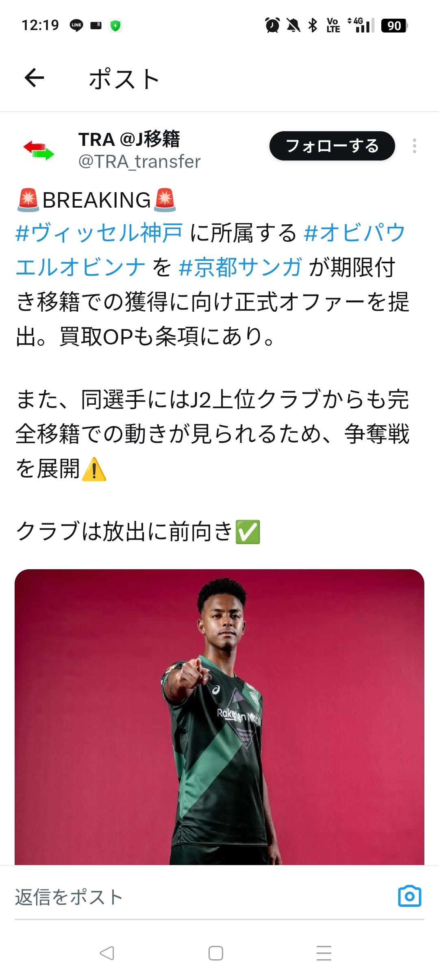Tap the フォローする follow button
Viewport: 439px width, 980px height.
click(x=332, y=146)
